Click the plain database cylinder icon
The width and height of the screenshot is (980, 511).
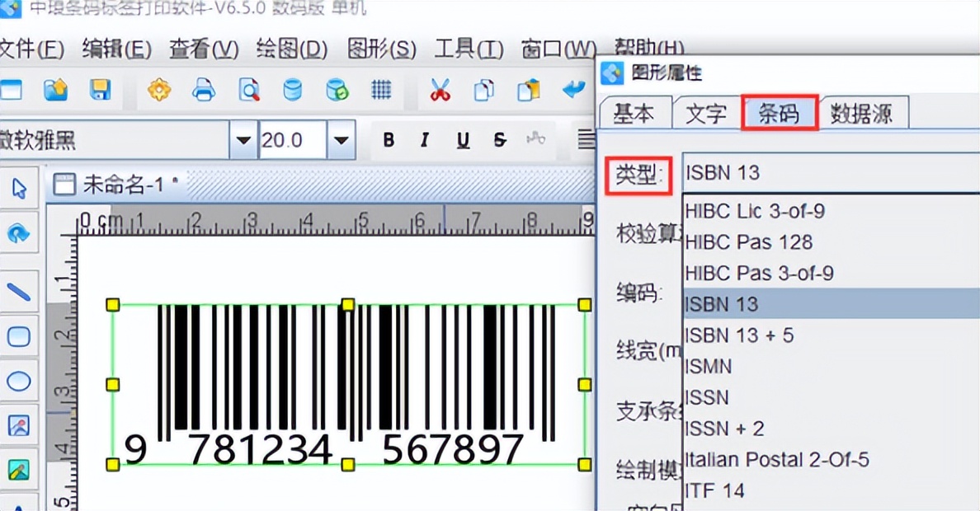pyautogui.click(x=292, y=91)
